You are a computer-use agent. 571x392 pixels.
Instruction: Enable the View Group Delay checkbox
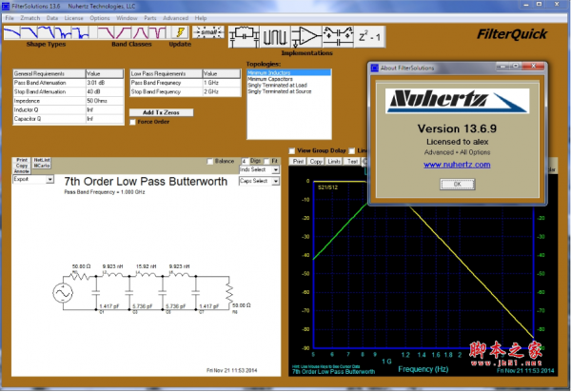[x=293, y=150]
